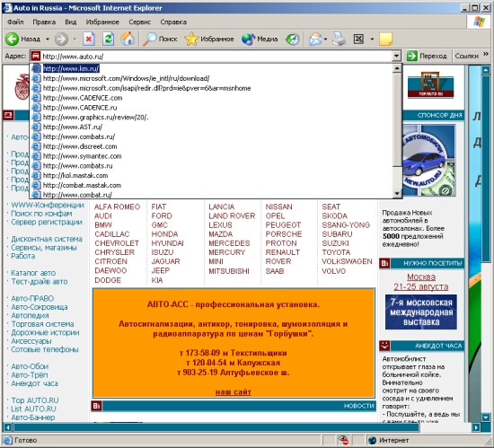The width and height of the screenshot is (494, 448).
Task: Click the address bar URL field
Action: tap(216, 57)
